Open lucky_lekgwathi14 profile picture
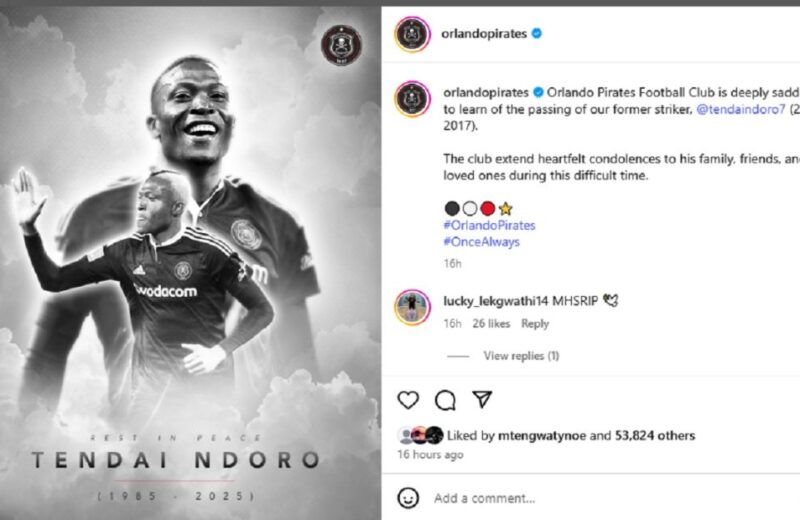This screenshot has width=800, height=520. click(412, 307)
